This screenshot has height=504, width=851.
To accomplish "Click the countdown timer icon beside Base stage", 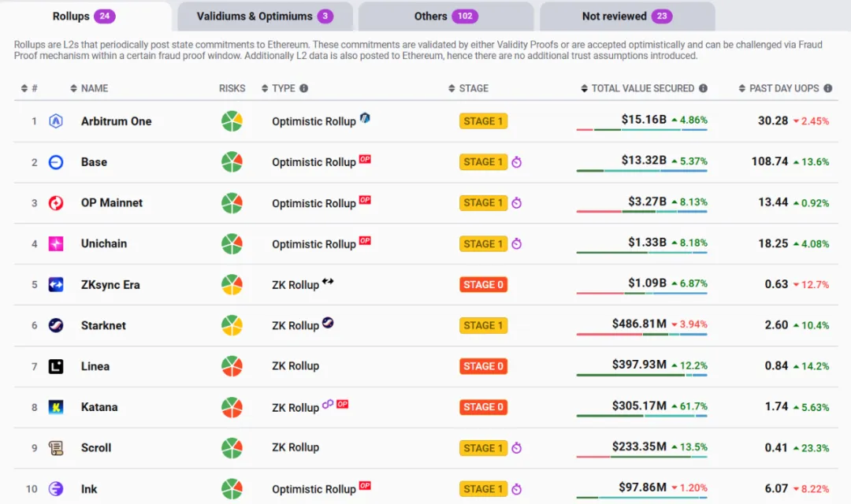I will (517, 163).
